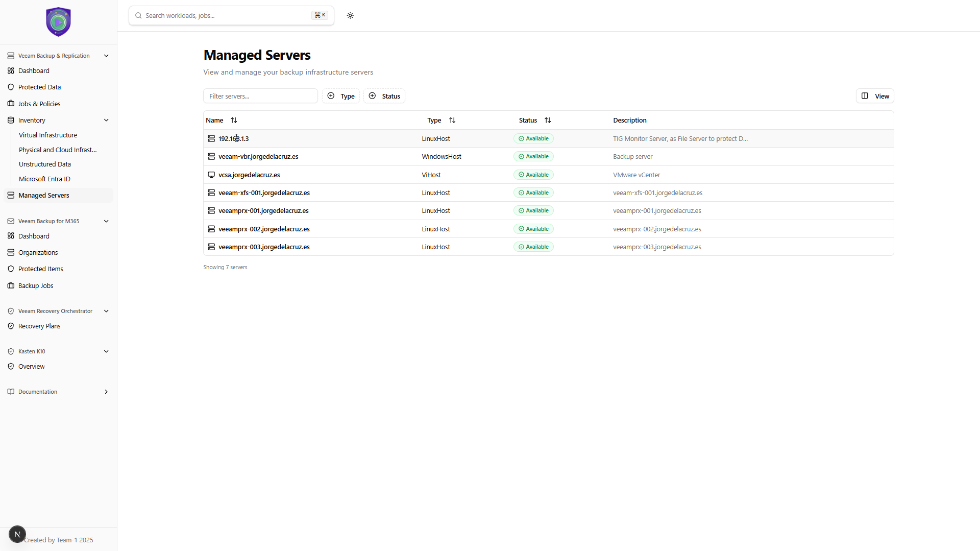980x551 pixels.
Task: Click the vcsa.jorgedelacruz.es monitor icon
Action: point(211,175)
